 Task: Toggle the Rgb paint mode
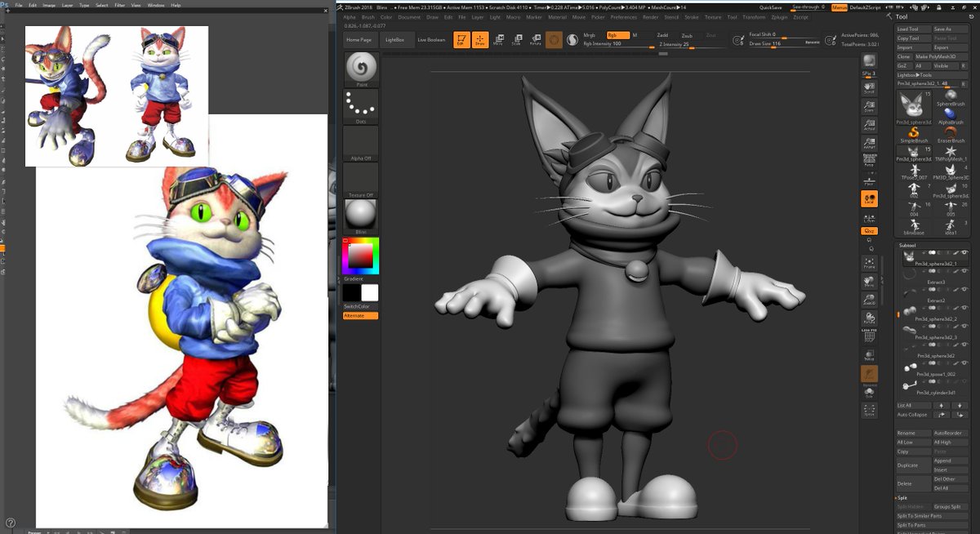618,36
